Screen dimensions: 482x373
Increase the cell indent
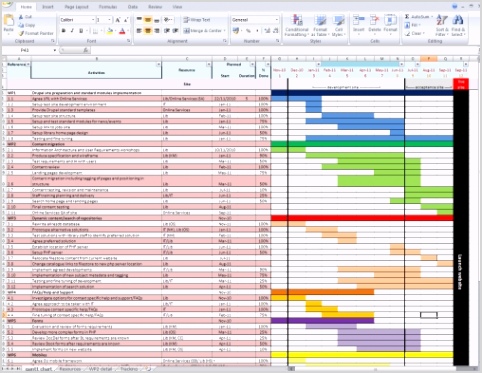pyautogui.click(x=175, y=31)
